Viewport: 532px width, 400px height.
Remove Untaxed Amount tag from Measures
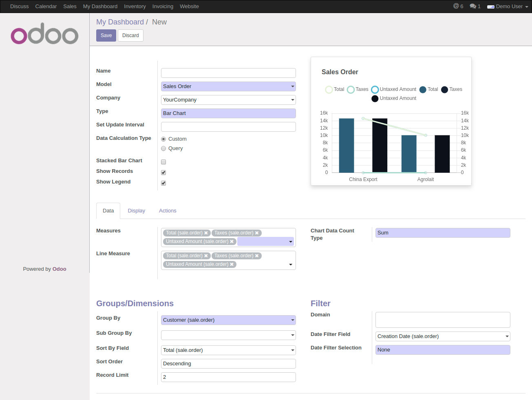(x=232, y=241)
